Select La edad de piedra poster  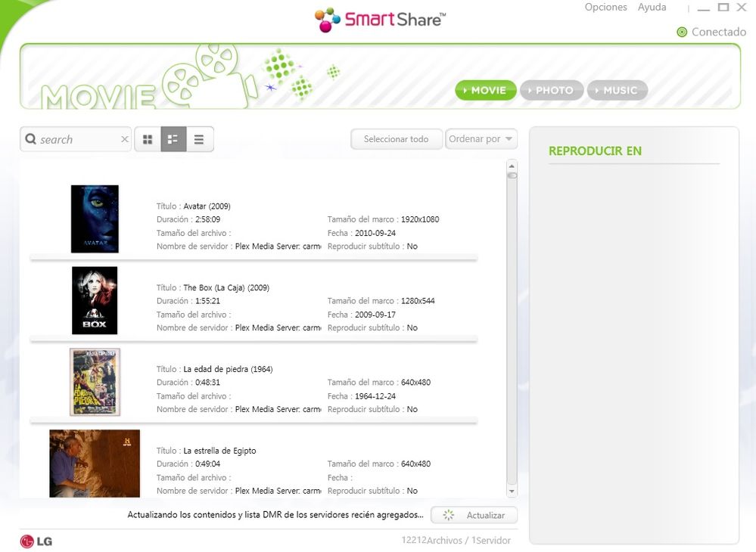[x=95, y=382]
